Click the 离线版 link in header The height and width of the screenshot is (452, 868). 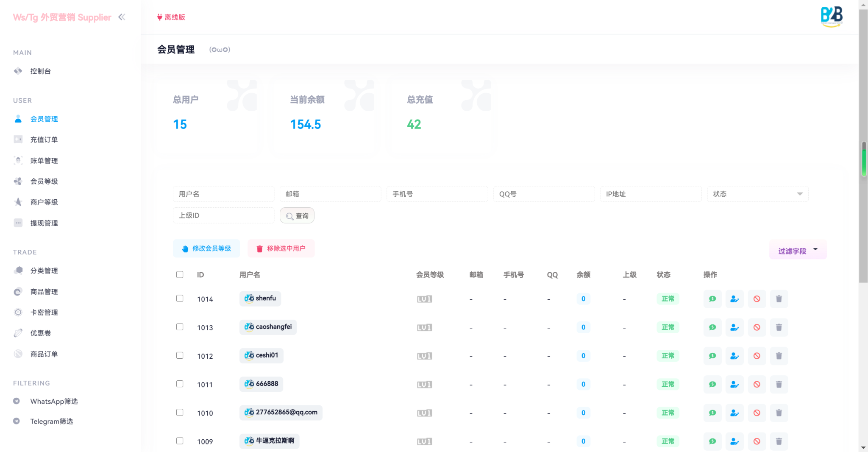point(171,17)
